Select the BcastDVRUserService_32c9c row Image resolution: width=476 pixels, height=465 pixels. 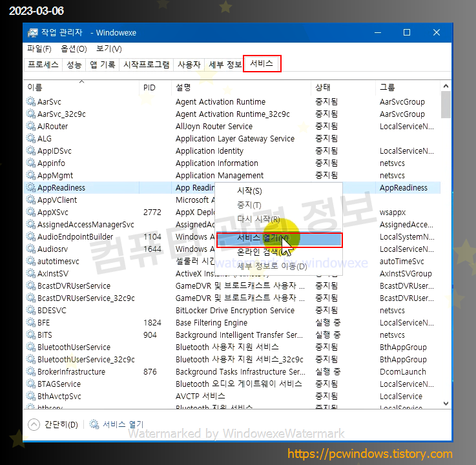point(232,298)
